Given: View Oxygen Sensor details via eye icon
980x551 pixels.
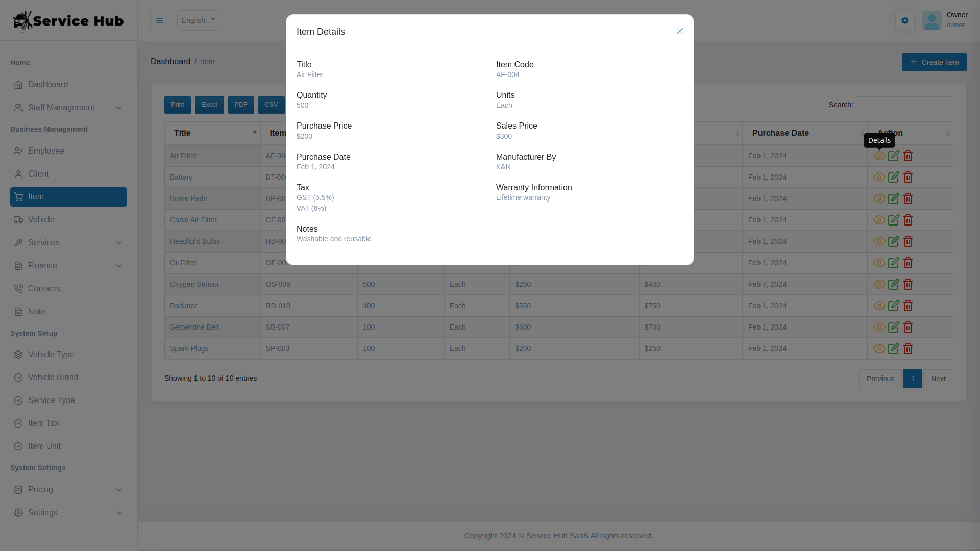Looking at the screenshot, I should pyautogui.click(x=879, y=284).
